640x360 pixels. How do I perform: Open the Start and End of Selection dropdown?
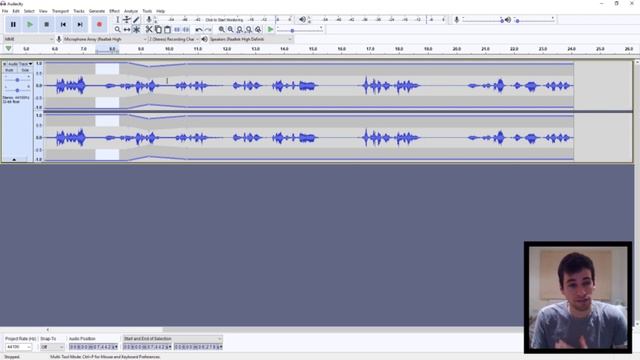[x=173, y=339]
